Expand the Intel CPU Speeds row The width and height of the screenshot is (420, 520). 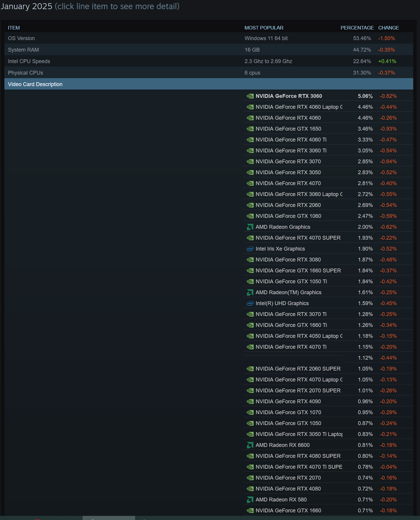point(209,61)
